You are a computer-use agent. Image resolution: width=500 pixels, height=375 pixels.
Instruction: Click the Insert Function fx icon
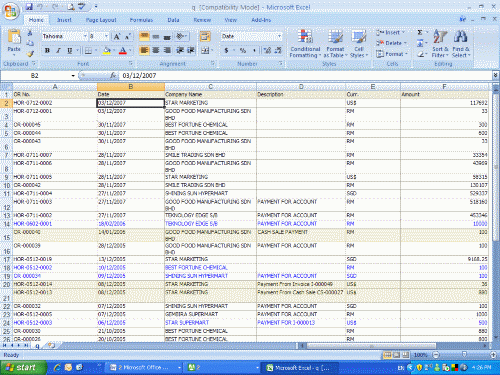(x=113, y=76)
